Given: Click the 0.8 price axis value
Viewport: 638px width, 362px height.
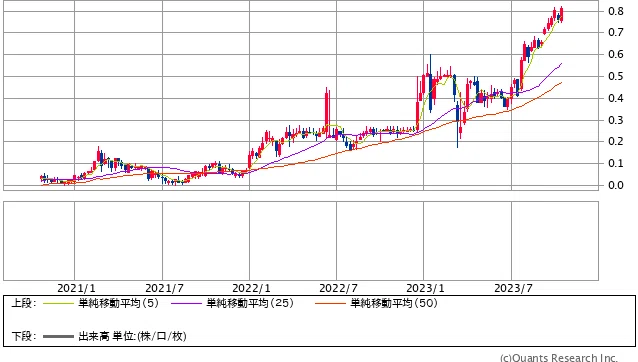Looking at the screenshot, I should [616, 11].
